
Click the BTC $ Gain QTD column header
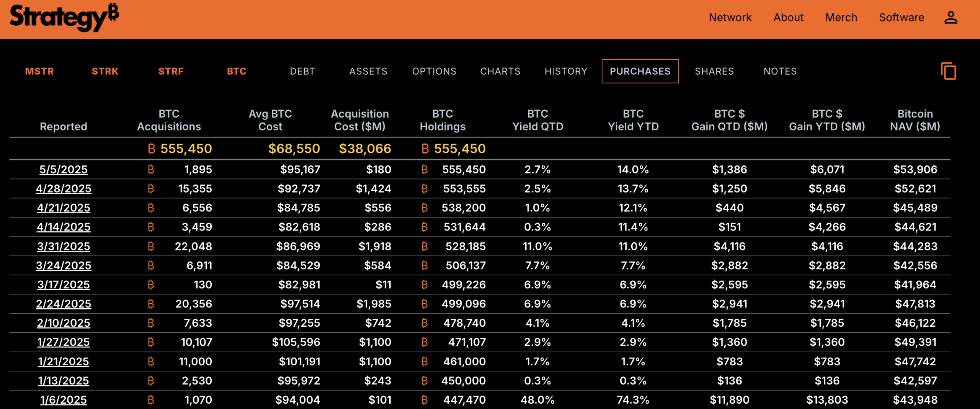click(x=729, y=120)
